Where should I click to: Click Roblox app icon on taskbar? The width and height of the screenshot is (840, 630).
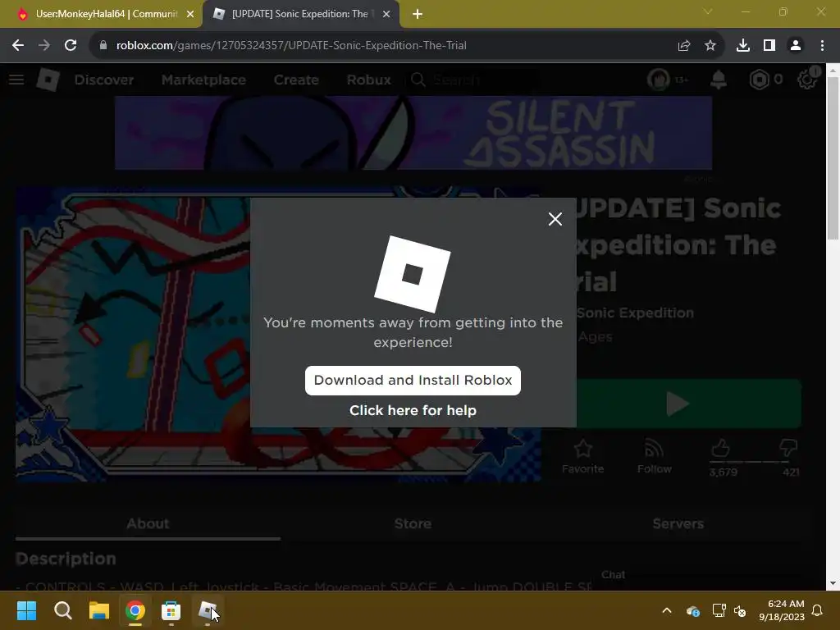click(x=208, y=610)
